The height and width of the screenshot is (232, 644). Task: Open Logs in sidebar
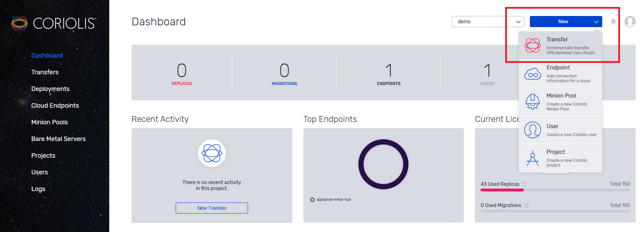[x=38, y=189]
